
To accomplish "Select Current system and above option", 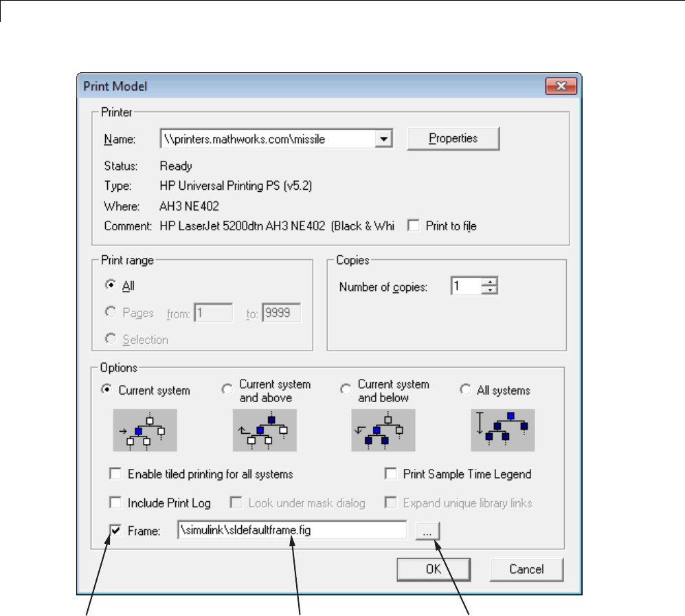I will click(x=227, y=389).
